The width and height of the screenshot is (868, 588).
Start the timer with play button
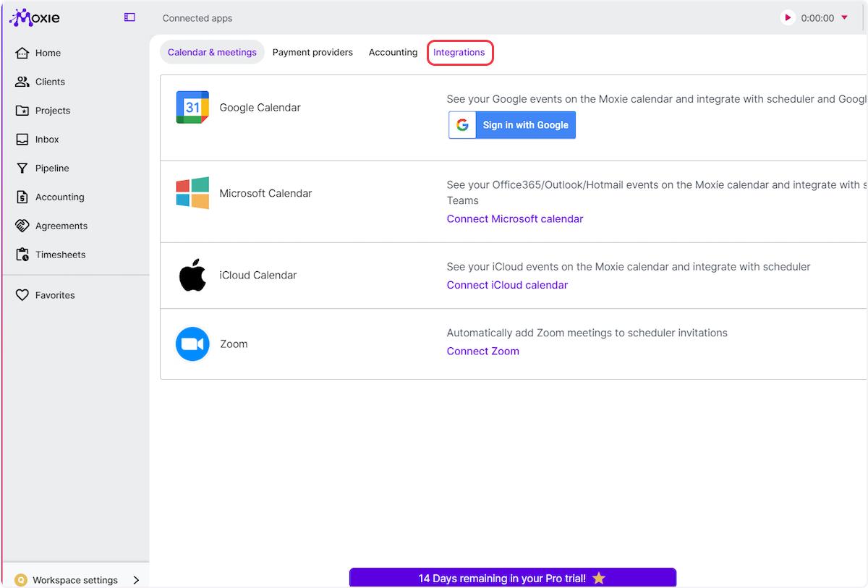(x=788, y=18)
